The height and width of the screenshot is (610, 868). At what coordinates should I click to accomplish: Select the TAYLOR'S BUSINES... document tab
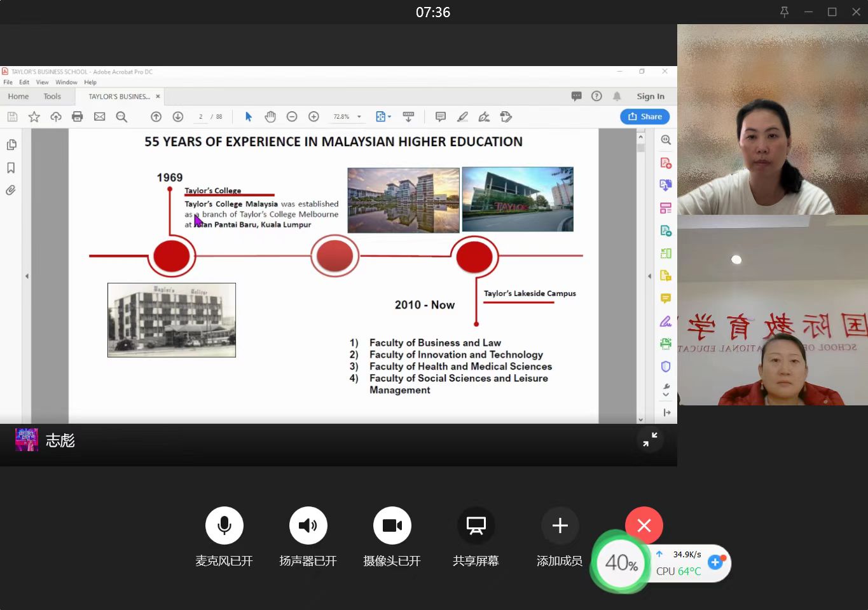click(x=119, y=97)
